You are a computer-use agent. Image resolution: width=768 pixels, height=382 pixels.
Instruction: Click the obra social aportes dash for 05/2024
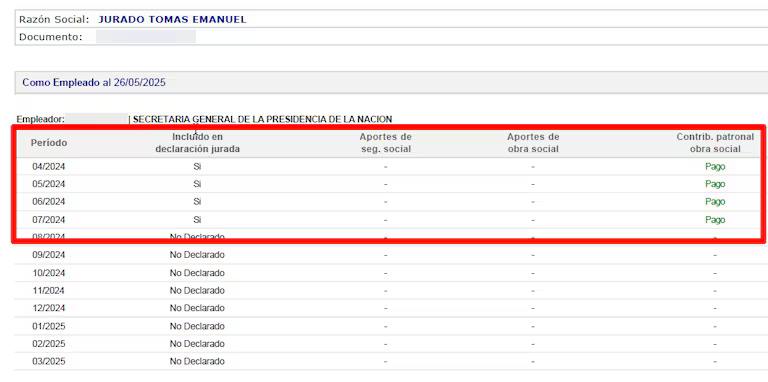(533, 185)
